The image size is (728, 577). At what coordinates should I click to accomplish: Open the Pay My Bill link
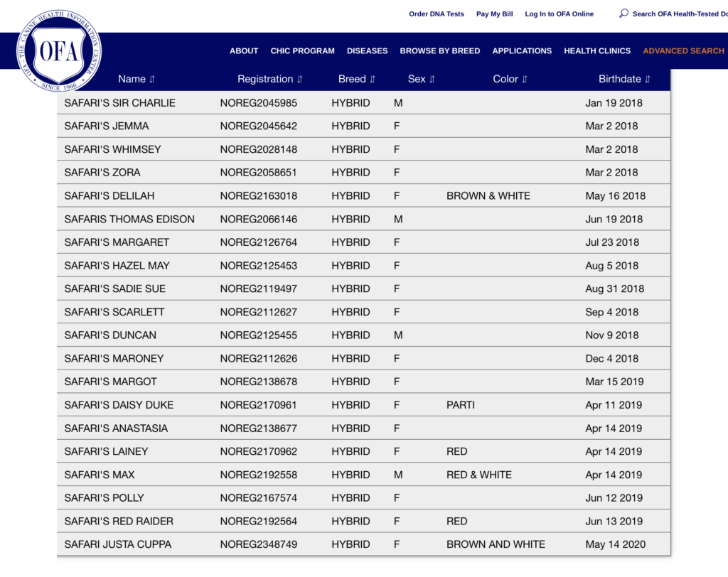click(495, 14)
